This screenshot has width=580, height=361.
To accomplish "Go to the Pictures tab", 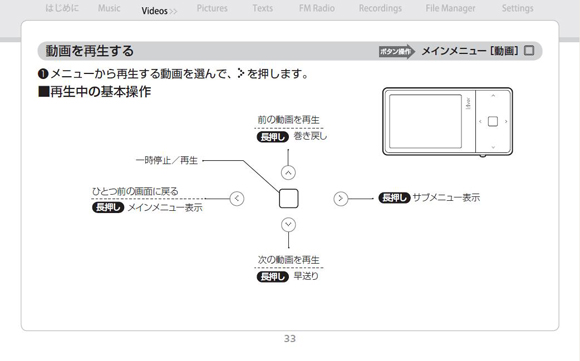I will click(212, 8).
